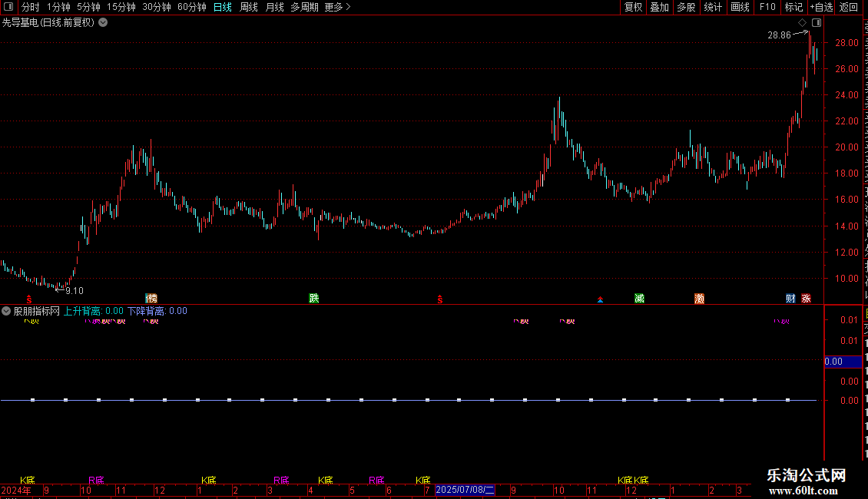Click the 标记 mark button
Screen dimensions: 868x499
pos(793,7)
